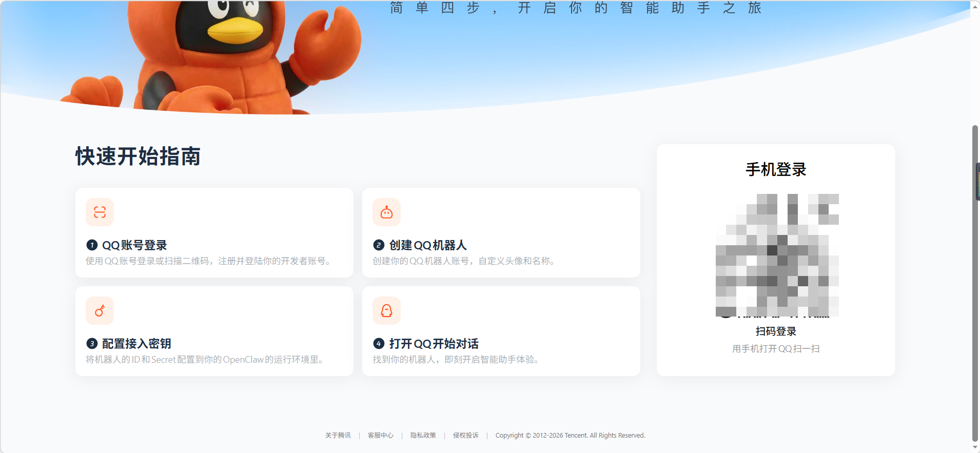Click the robot icon above 创建QQ机器人
The image size is (980, 453).
pos(386,212)
